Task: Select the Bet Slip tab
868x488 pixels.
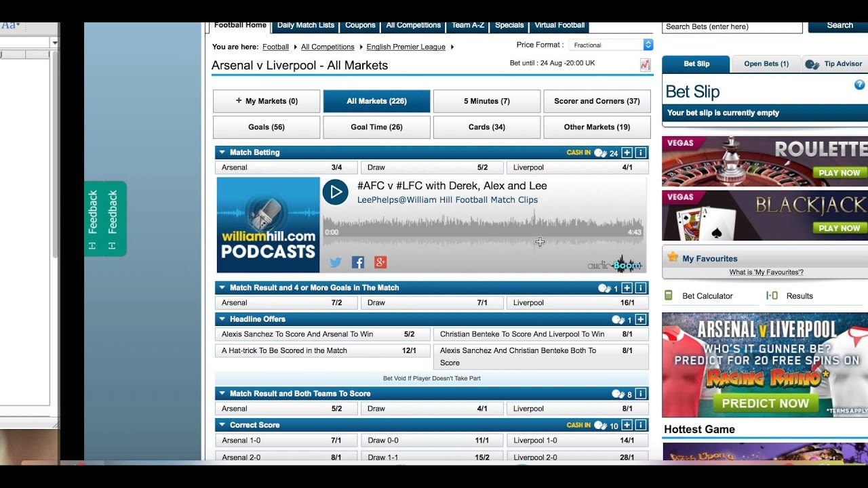Action: tap(696, 64)
